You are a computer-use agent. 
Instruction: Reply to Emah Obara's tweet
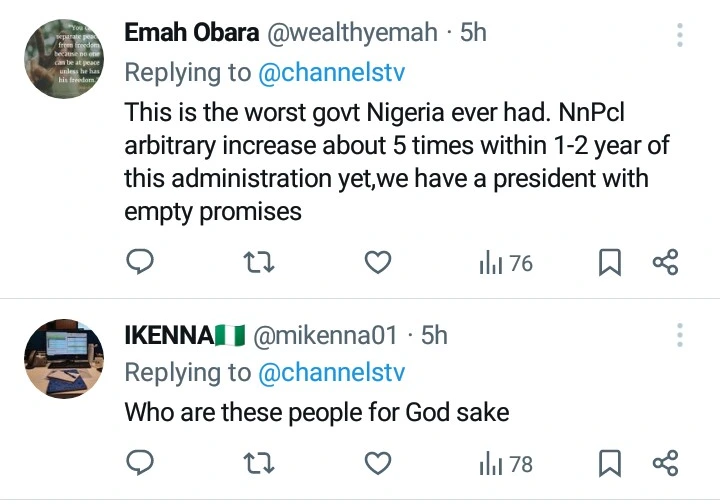tap(139, 263)
